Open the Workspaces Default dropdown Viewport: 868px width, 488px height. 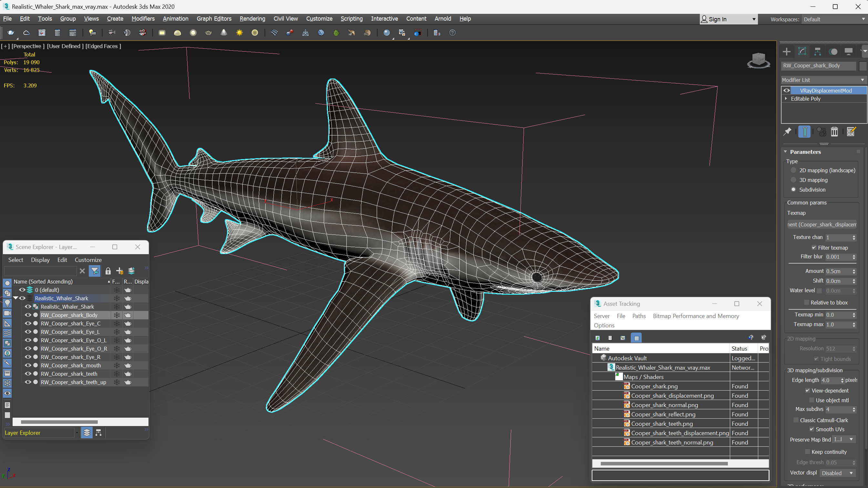click(834, 19)
